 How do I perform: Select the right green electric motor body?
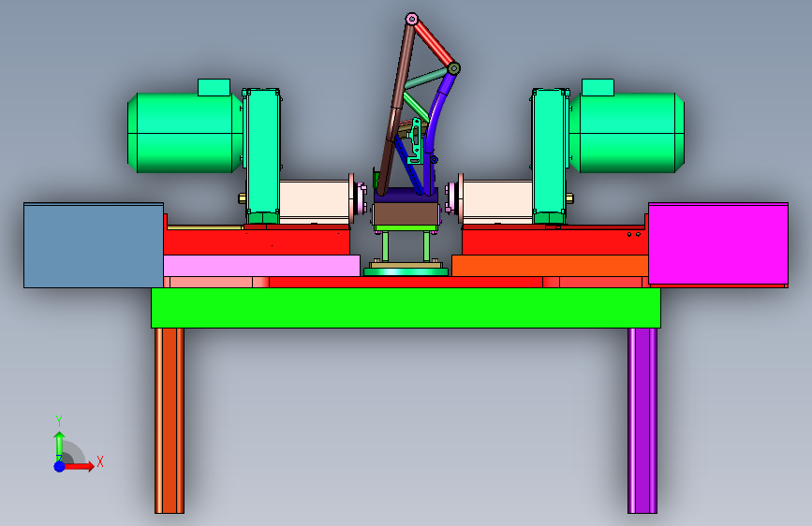627,133
